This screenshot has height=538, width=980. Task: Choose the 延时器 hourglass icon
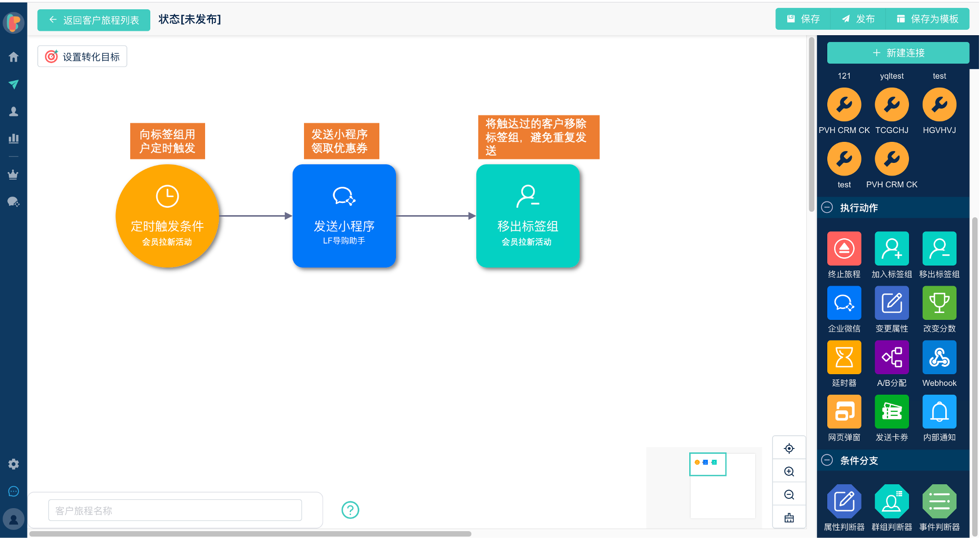[844, 357]
